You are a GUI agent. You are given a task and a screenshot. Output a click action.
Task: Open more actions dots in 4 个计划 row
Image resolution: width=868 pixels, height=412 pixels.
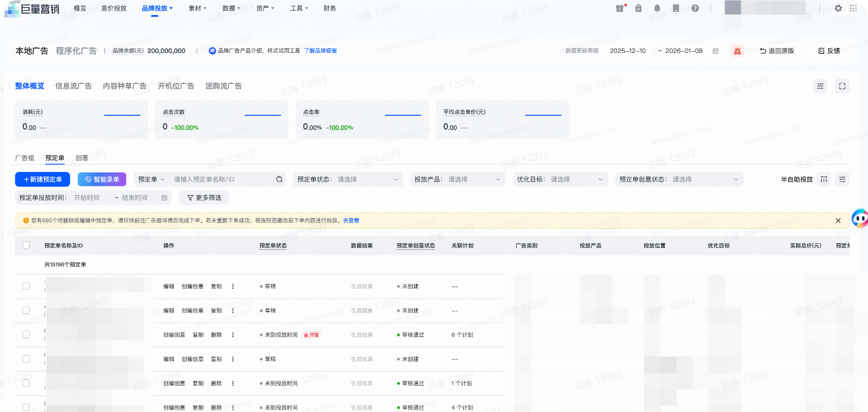pyautogui.click(x=232, y=408)
